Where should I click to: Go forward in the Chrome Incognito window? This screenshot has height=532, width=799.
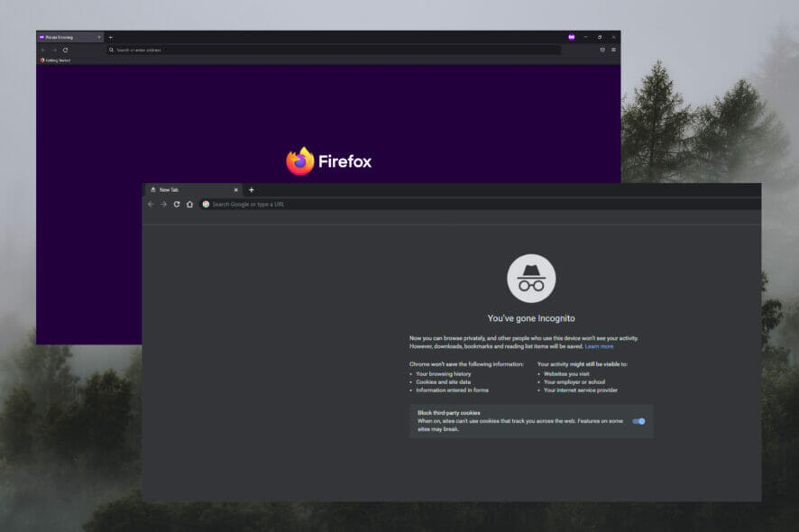click(x=163, y=205)
